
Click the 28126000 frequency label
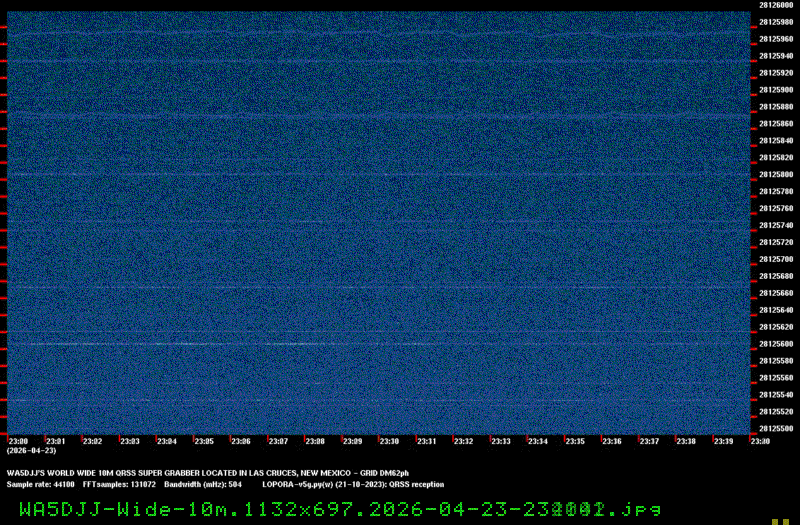(776, 5)
